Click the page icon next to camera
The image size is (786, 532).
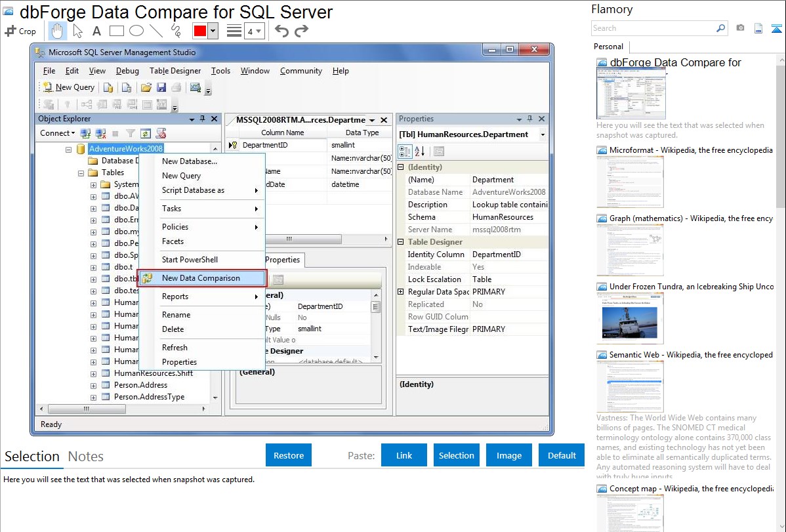(758, 28)
